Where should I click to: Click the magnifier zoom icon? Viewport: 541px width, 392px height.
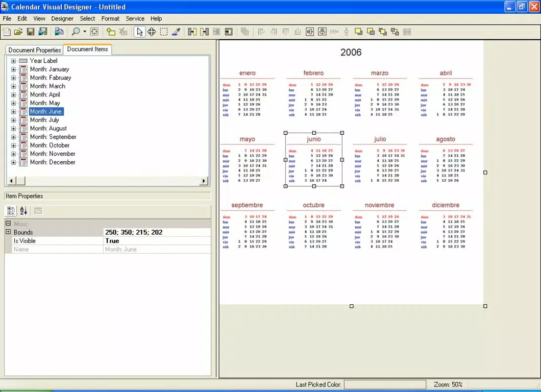tap(75, 32)
